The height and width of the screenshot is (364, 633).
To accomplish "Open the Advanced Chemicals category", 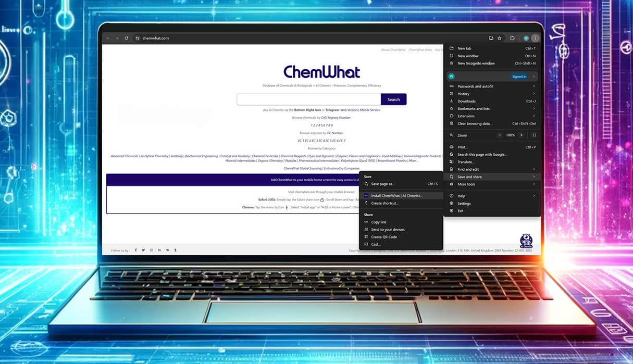I will pyautogui.click(x=125, y=156).
